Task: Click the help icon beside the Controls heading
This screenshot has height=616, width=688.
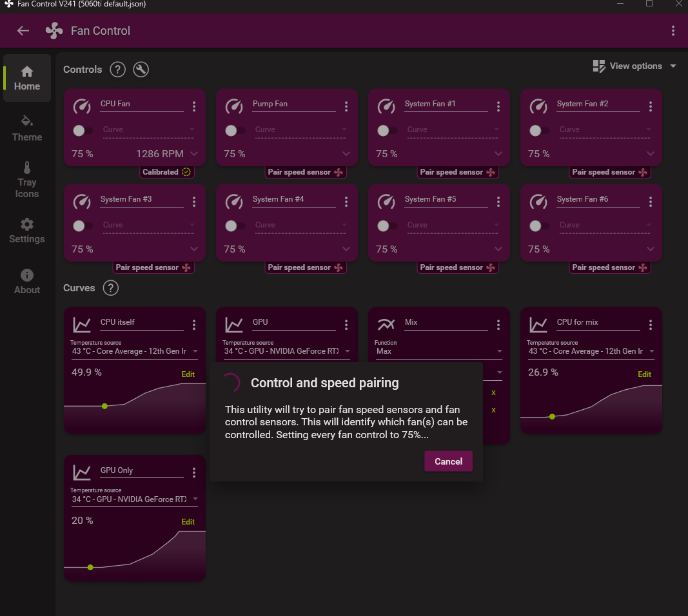Action: [117, 70]
